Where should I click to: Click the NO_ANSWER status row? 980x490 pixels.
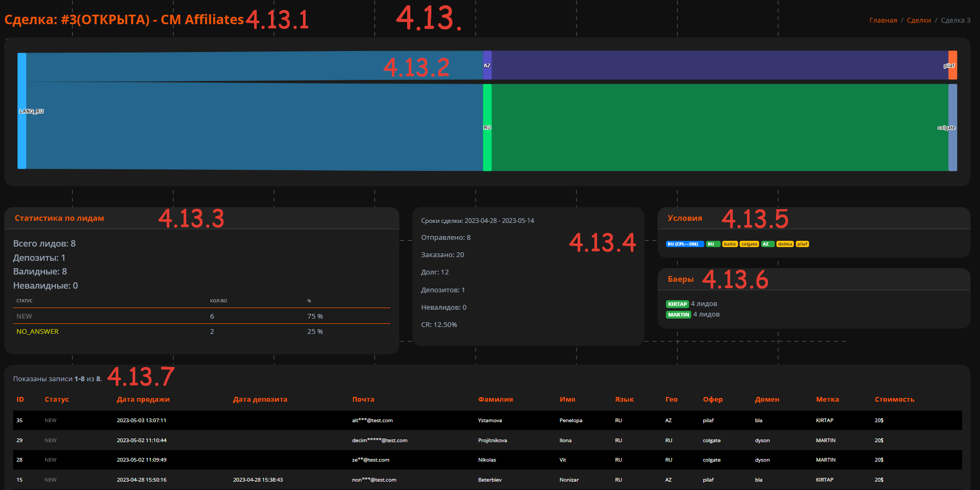tap(202, 332)
